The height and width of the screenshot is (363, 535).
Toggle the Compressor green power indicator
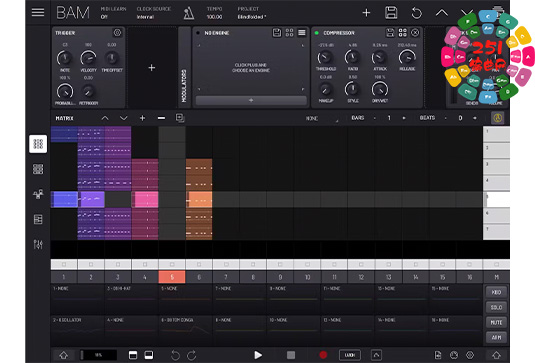pyautogui.click(x=317, y=33)
